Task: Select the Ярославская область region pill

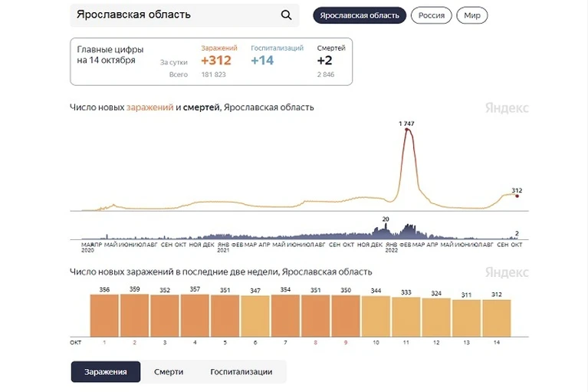Action: coord(360,15)
